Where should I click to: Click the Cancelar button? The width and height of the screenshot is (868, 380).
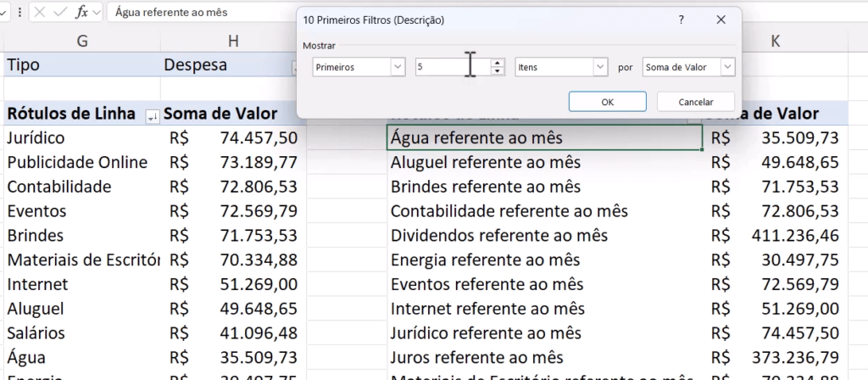tap(696, 102)
